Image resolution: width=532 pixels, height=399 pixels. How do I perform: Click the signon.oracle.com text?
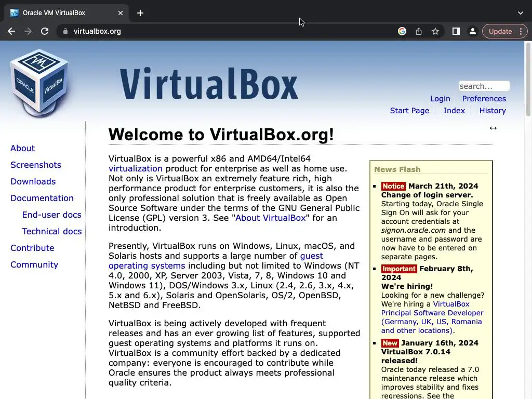click(x=413, y=230)
